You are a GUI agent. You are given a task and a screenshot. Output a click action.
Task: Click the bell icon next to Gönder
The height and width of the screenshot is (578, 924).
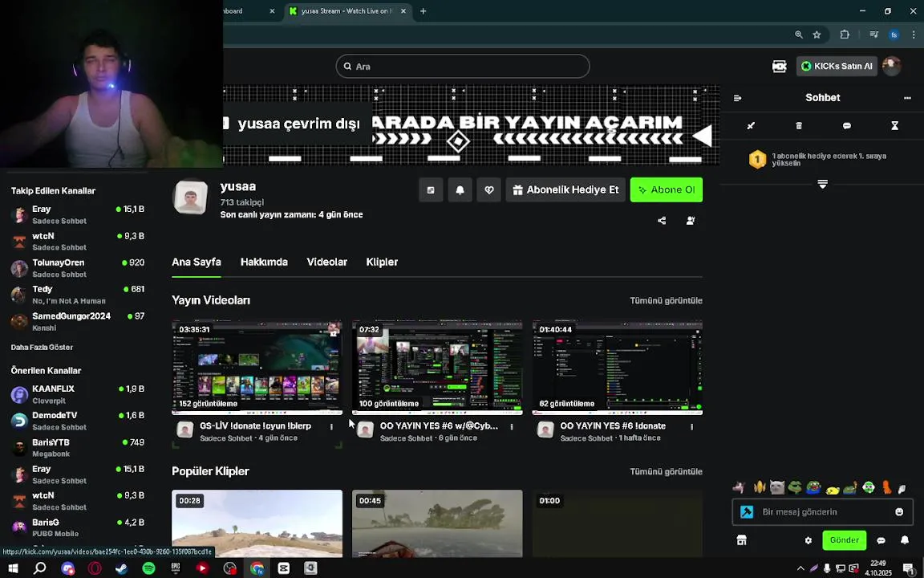[905, 540]
